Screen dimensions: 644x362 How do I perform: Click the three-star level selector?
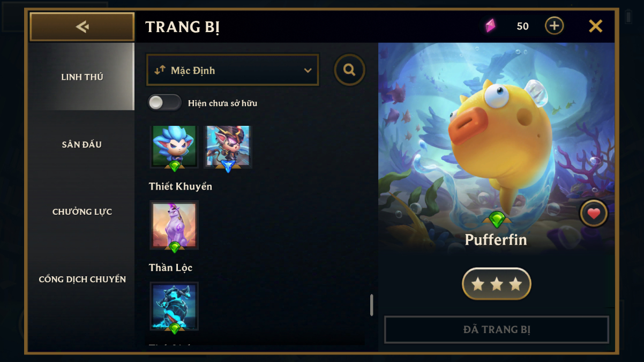497,284
